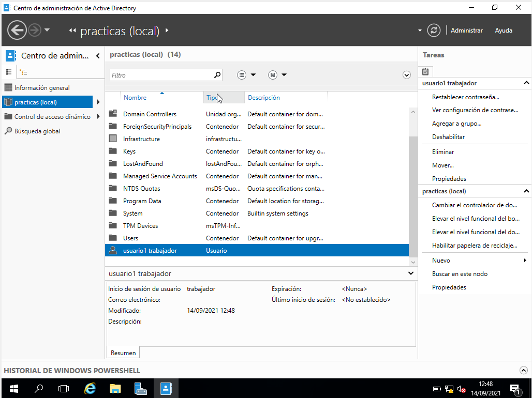Viewport: 532px width, 398px height.
Task: Open Internet Explorer from the taskbar
Action: [x=90, y=388]
